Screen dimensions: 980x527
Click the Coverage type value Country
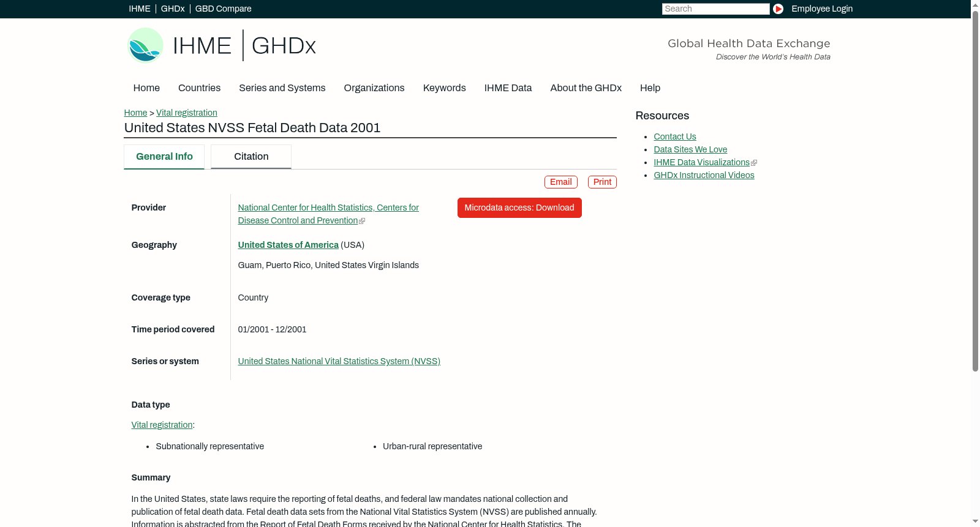click(253, 297)
